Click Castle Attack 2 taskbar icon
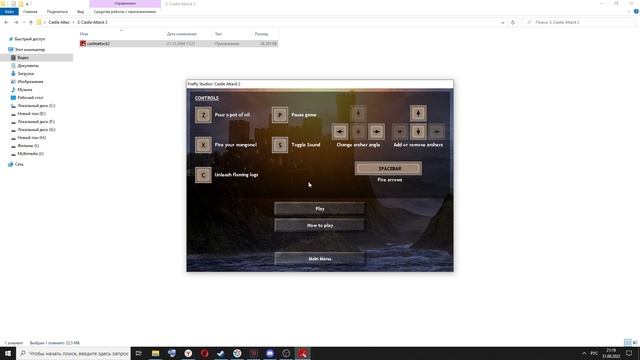 [302, 353]
